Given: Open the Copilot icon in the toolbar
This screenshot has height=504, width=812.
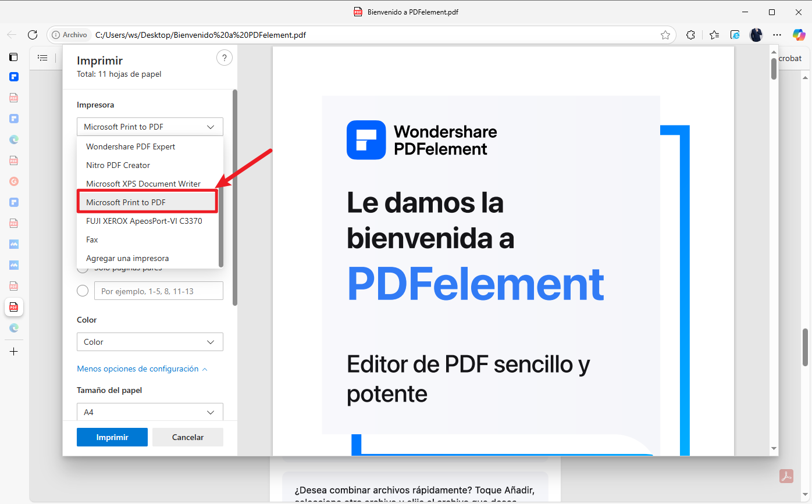Looking at the screenshot, I should [799, 35].
